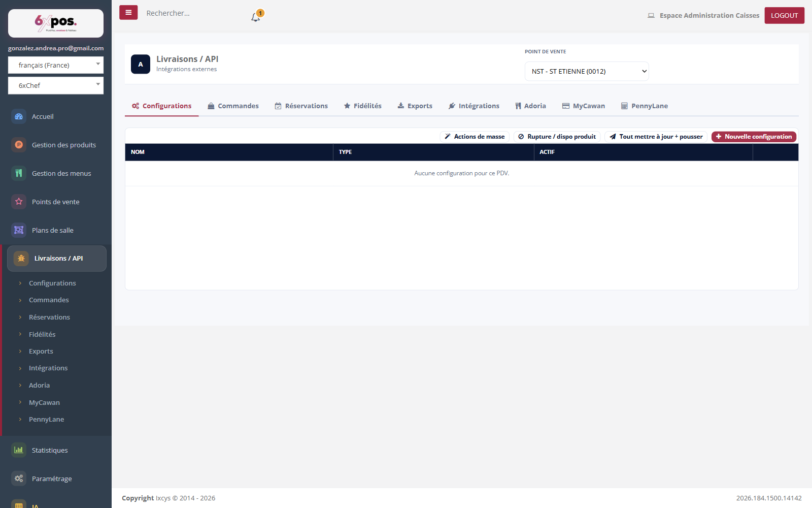Image resolution: width=812 pixels, height=508 pixels.
Task: Click the LOGOUT button
Action: click(x=785, y=15)
